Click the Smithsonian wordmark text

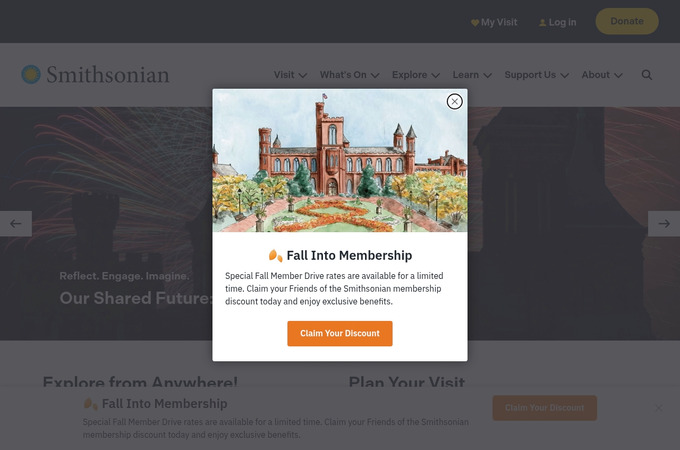[x=108, y=75]
